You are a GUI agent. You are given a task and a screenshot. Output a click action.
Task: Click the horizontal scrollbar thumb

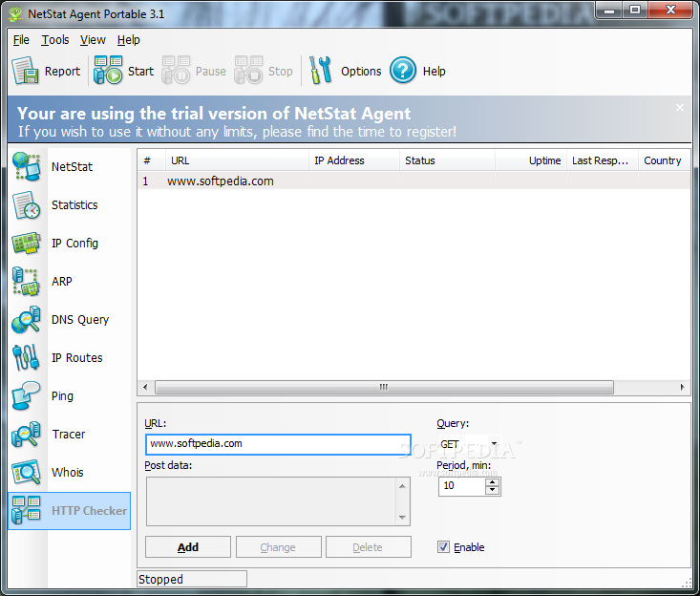tap(384, 387)
